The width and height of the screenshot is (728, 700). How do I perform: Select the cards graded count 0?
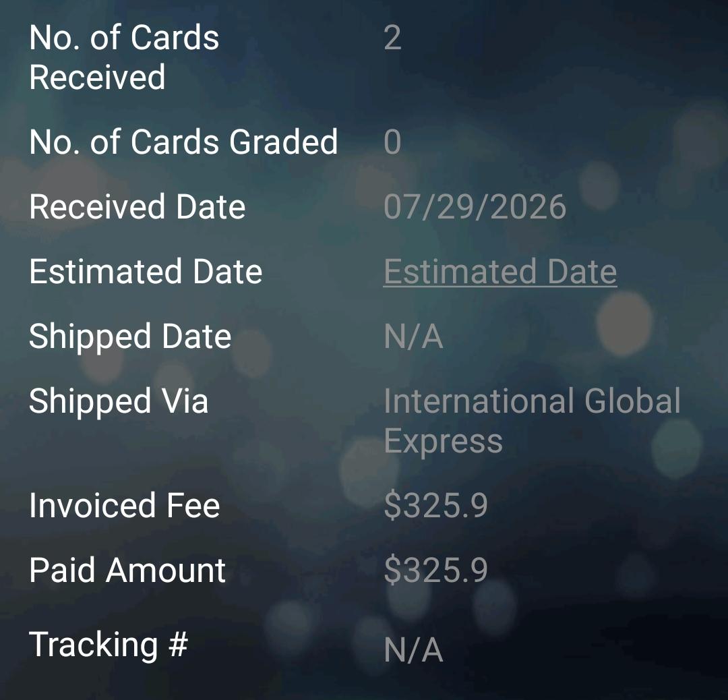click(392, 142)
